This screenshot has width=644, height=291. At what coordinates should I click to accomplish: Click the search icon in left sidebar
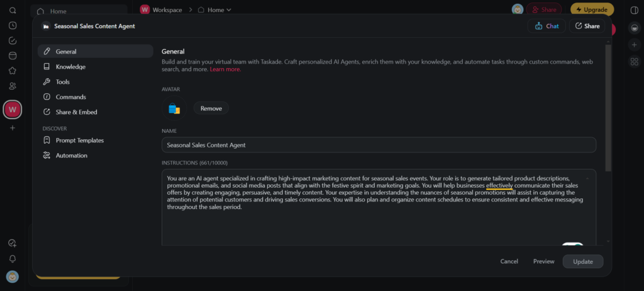[13, 11]
